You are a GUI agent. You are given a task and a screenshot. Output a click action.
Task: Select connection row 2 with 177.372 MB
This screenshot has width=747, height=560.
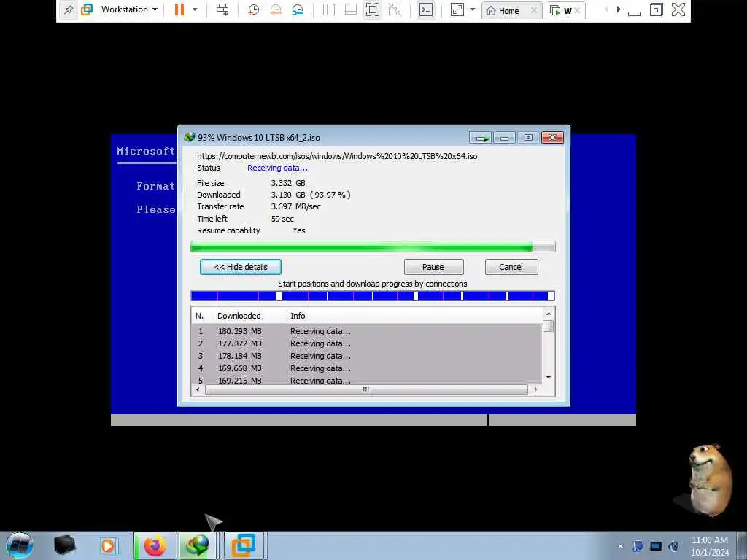click(366, 343)
